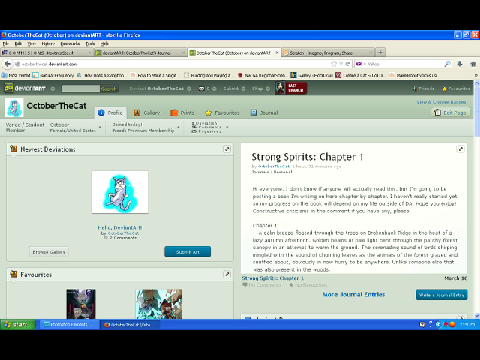Switch to the Scratch browser tab

point(328,53)
